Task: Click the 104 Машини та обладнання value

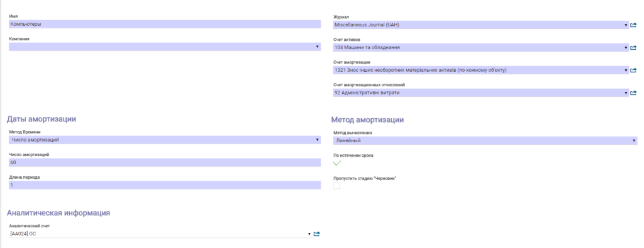Action: click(367, 48)
